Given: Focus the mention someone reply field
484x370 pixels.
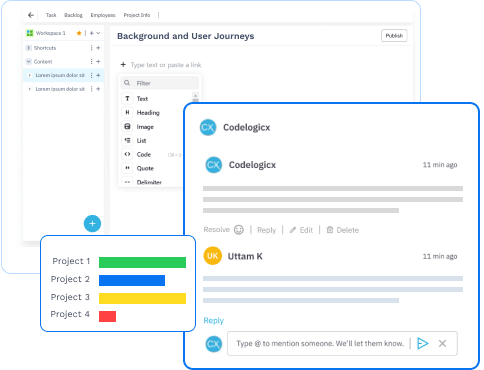Looking at the screenshot, I should (x=320, y=343).
